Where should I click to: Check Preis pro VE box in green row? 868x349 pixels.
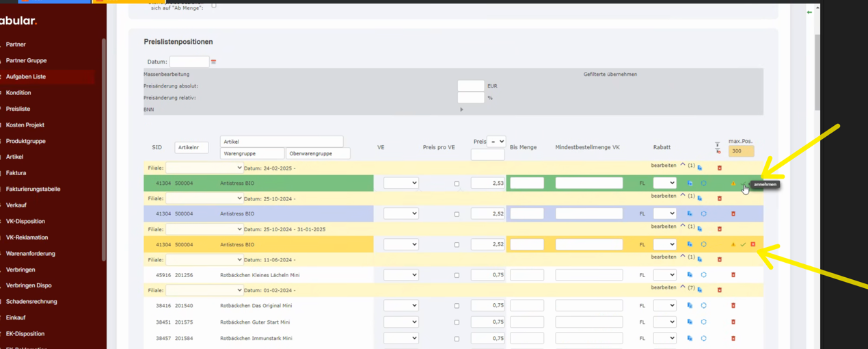point(457,184)
